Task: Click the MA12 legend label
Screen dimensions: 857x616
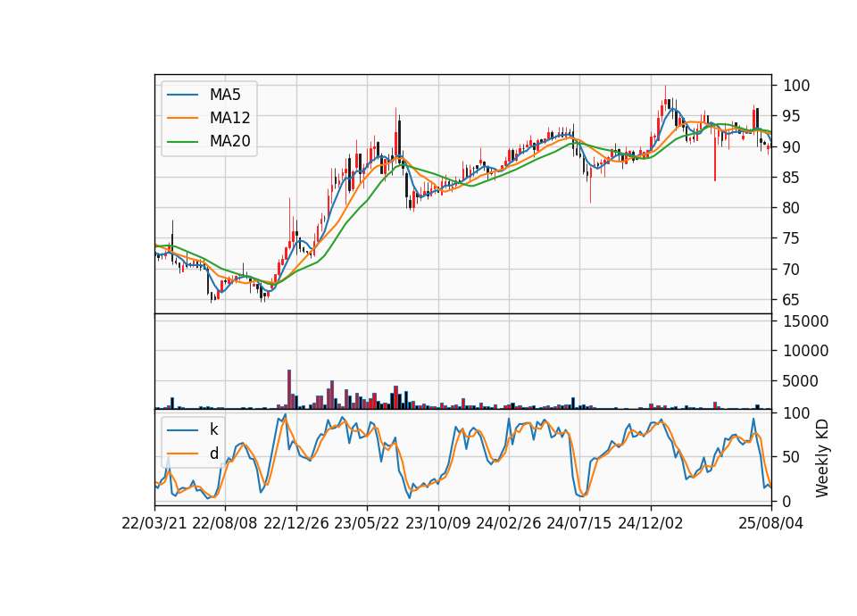Action: (x=229, y=118)
